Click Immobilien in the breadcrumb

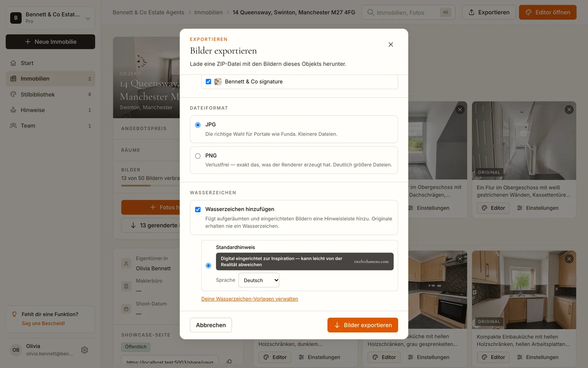[208, 12]
